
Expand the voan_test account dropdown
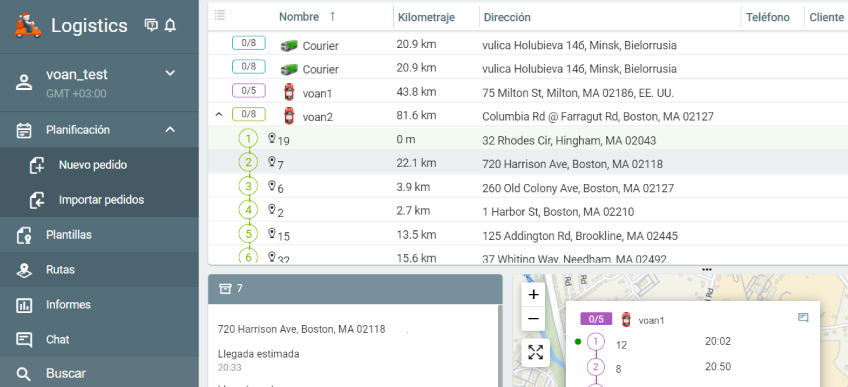[x=170, y=73]
